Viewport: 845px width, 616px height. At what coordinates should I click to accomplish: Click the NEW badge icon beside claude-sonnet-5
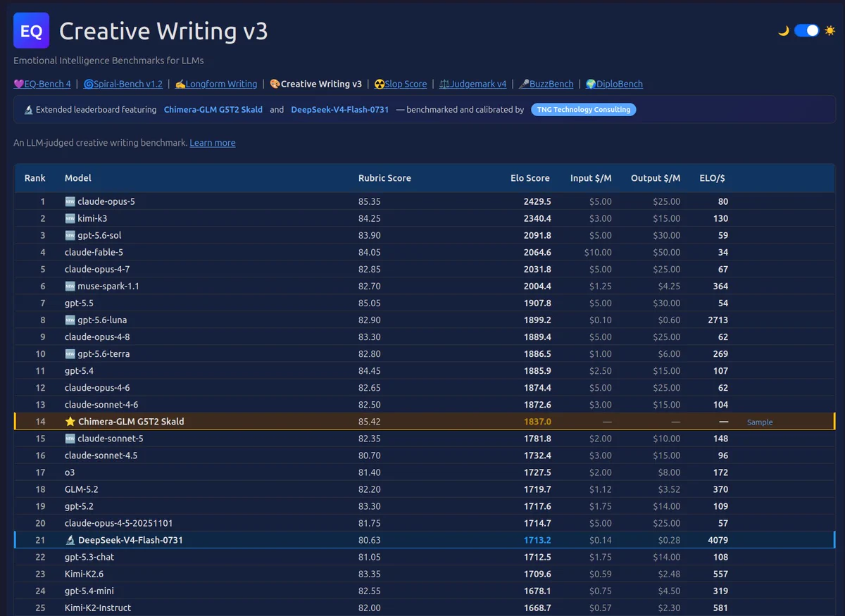point(70,439)
